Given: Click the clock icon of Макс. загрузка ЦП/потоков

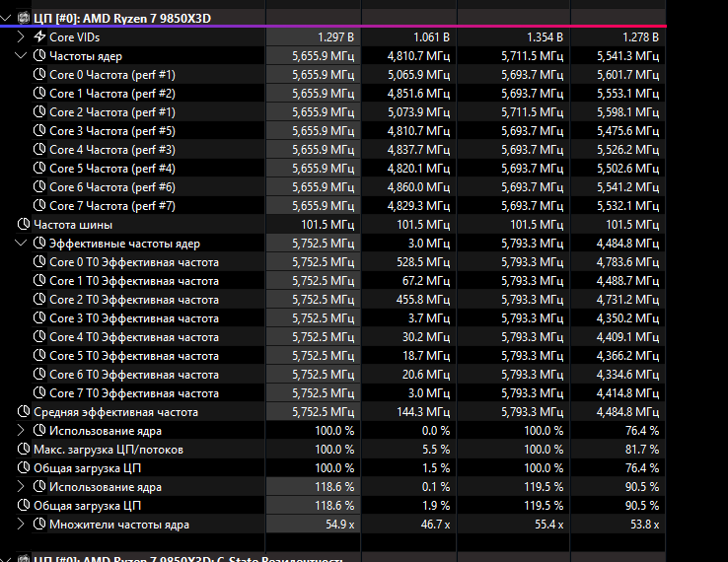Looking at the screenshot, I should [x=24, y=450].
